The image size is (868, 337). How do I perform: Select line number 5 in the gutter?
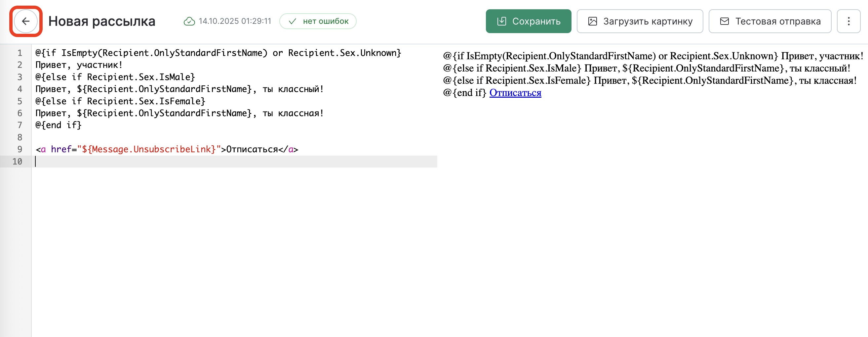tap(20, 101)
